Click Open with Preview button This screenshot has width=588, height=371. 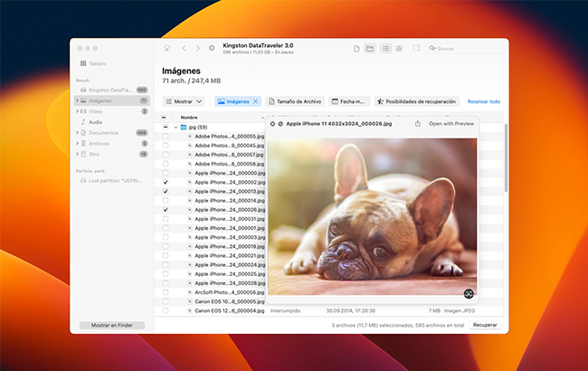[451, 124]
